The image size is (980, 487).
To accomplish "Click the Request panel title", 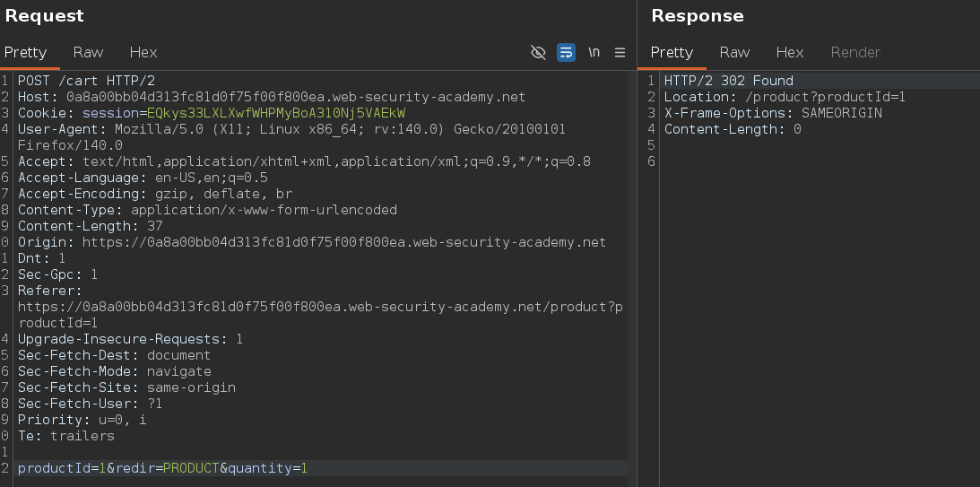I will pyautogui.click(x=44, y=15).
